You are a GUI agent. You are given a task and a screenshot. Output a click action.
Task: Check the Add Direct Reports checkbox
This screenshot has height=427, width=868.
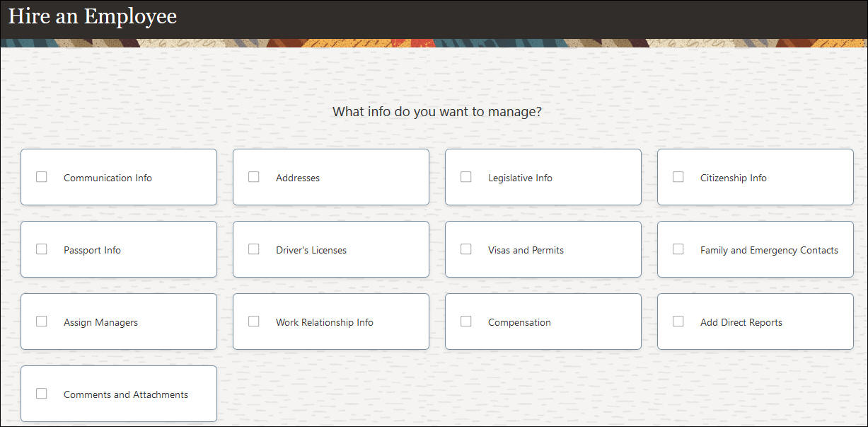coord(678,321)
